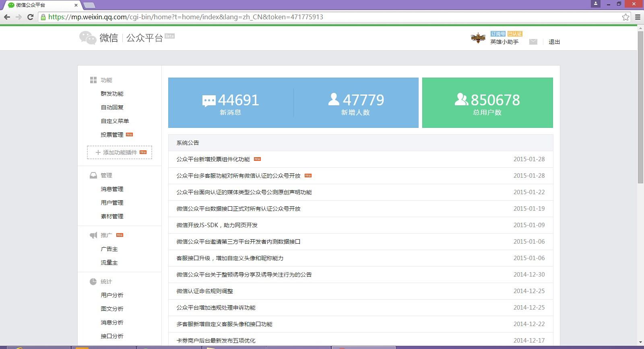The width and height of the screenshot is (644, 349).
Task: Open 接口分析 in the sidebar
Action: [112, 336]
